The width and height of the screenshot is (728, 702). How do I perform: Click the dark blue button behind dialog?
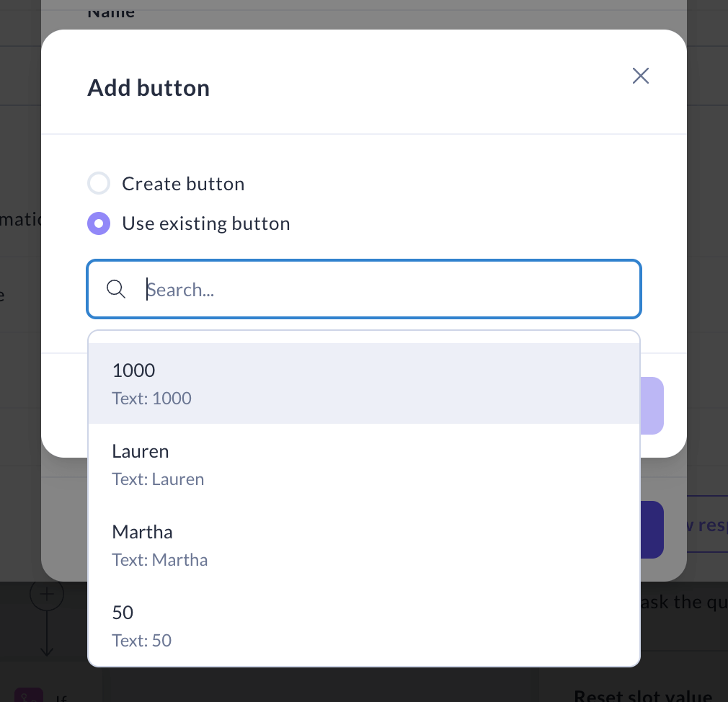tap(652, 530)
